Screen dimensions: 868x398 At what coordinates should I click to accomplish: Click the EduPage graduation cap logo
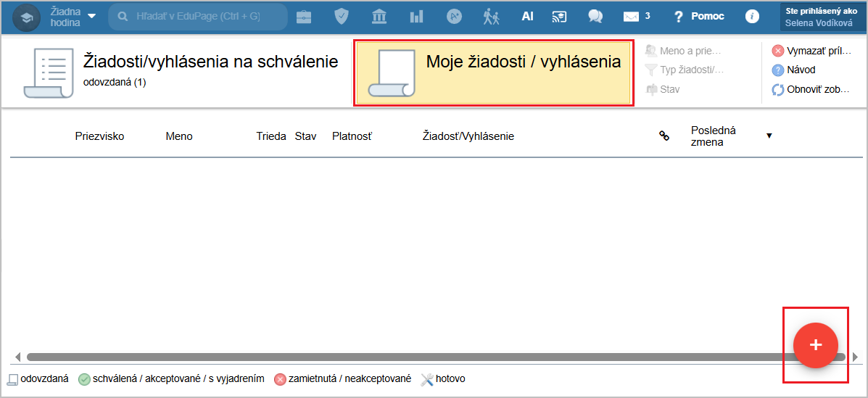(27, 17)
